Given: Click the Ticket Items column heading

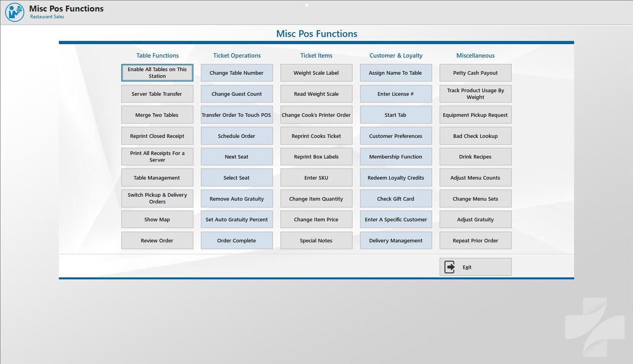Looking at the screenshot, I should tap(316, 55).
